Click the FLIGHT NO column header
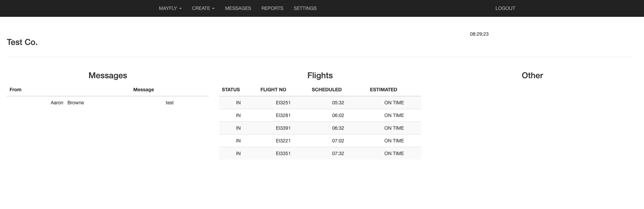 tap(273, 90)
